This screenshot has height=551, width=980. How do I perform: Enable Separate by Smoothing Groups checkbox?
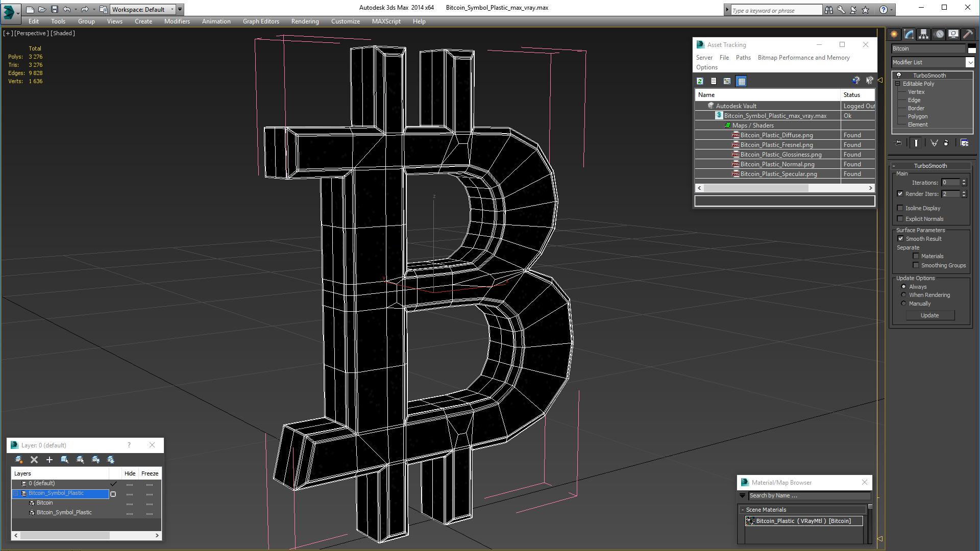916,265
